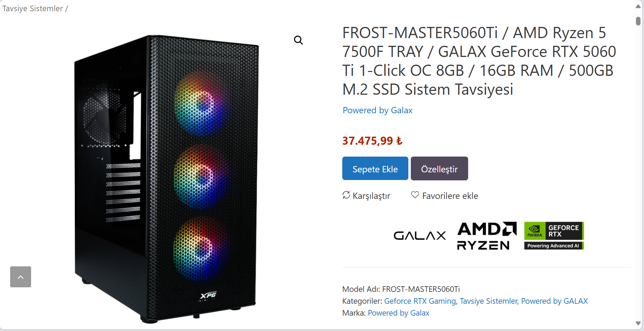The width and height of the screenshot is (644, 331).
Task: Open the Özelleştir customize button
Action: 439,168
